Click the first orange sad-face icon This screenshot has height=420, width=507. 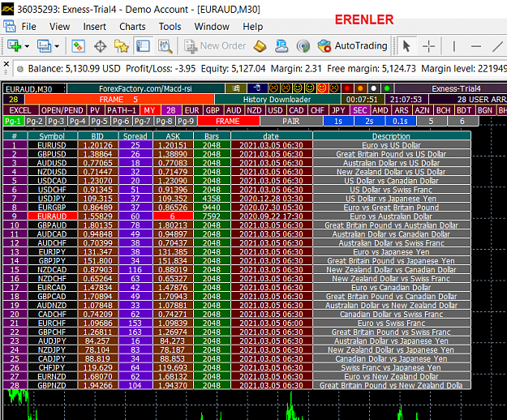point(273,88)
